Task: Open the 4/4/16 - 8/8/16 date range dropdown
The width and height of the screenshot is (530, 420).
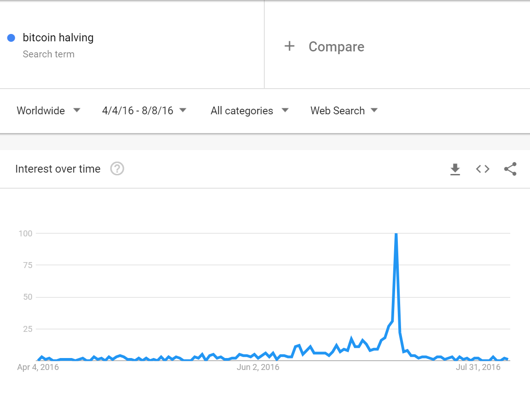Action: [x=145, y=111]
